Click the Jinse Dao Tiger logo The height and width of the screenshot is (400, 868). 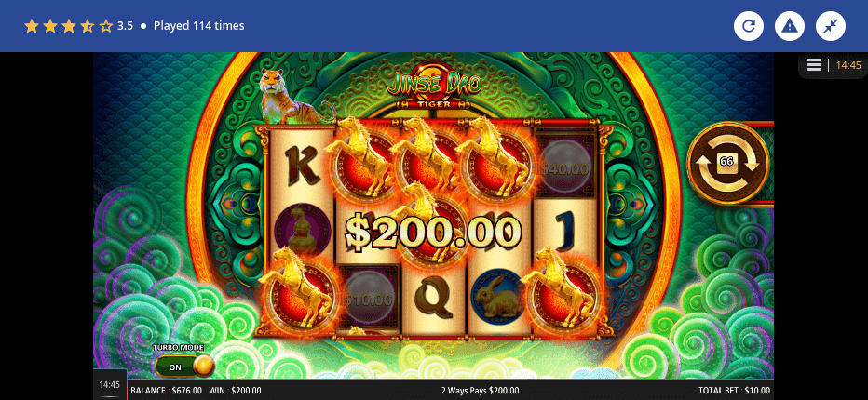click(x=434, y=89)
